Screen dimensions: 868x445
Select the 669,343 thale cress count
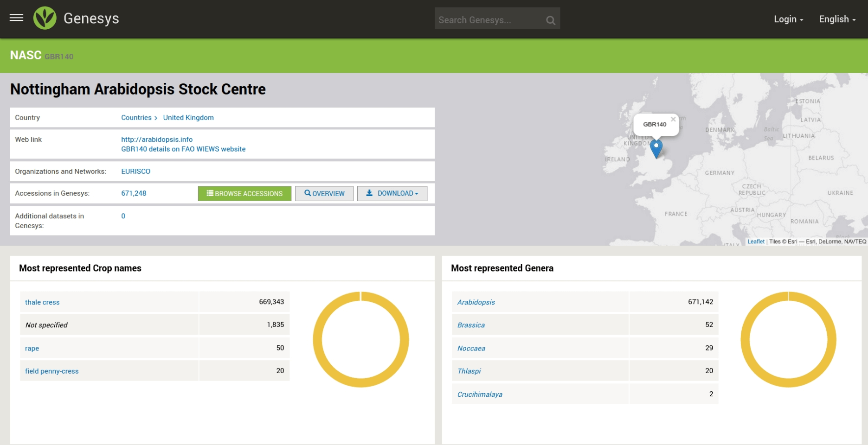click(x=271, y=302)
